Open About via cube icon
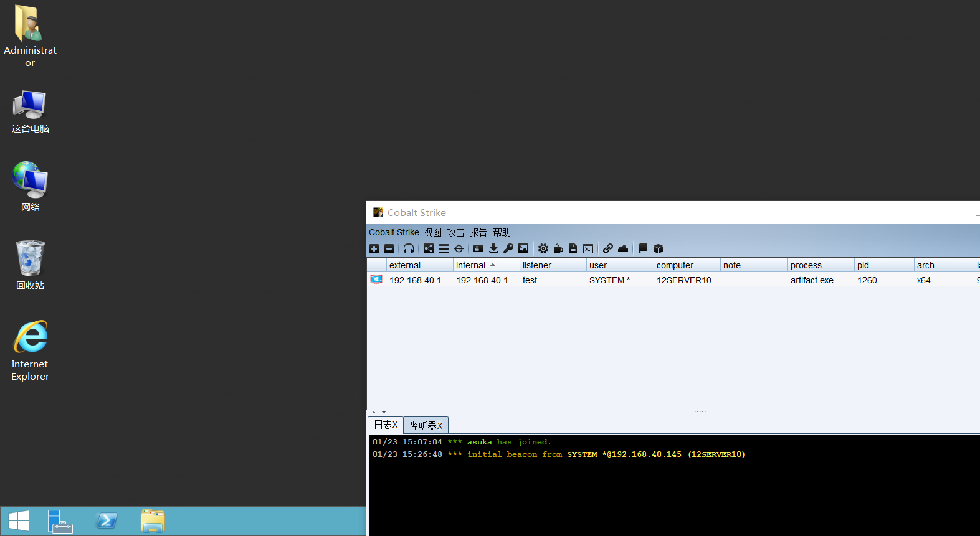Viewport: 980px width, 536px height. (x=658, y=248)
